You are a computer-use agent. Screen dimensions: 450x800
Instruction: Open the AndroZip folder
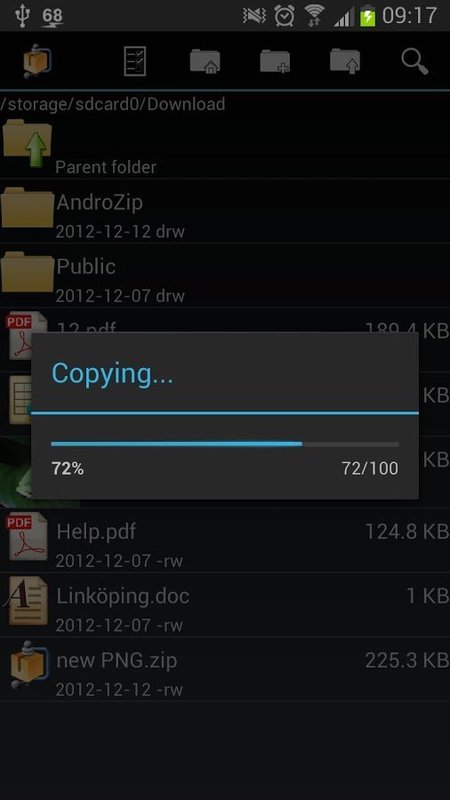coord(225,212)
